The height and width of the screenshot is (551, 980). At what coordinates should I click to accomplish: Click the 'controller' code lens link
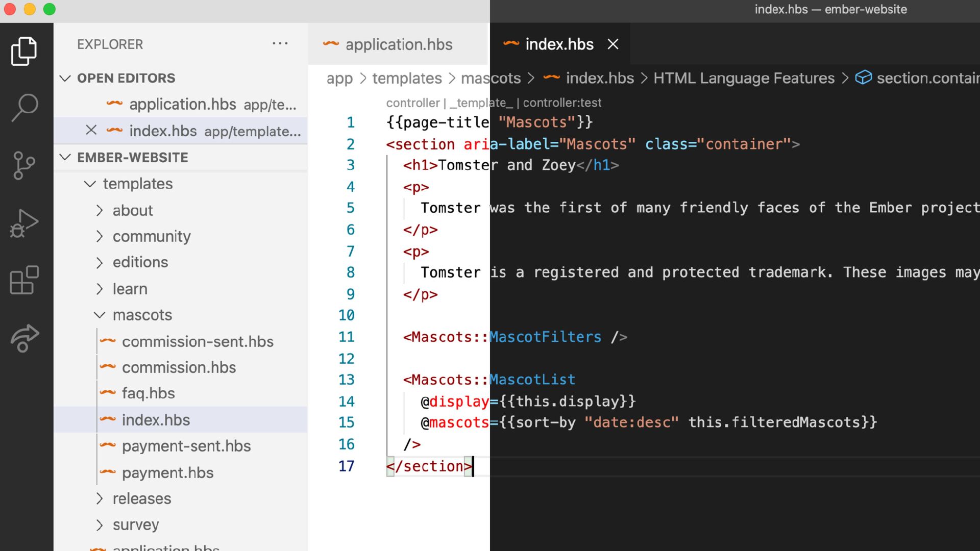point(412,103)
